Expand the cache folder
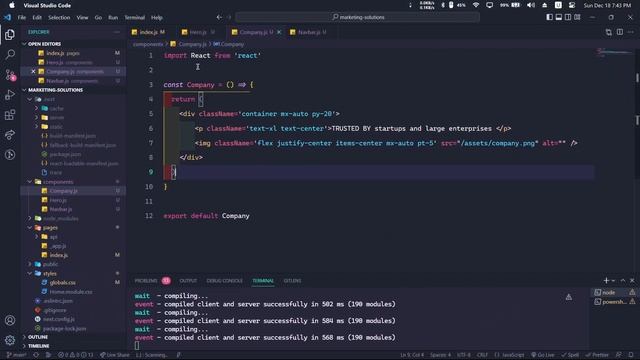The image size is (640, 360). [36, 108]
